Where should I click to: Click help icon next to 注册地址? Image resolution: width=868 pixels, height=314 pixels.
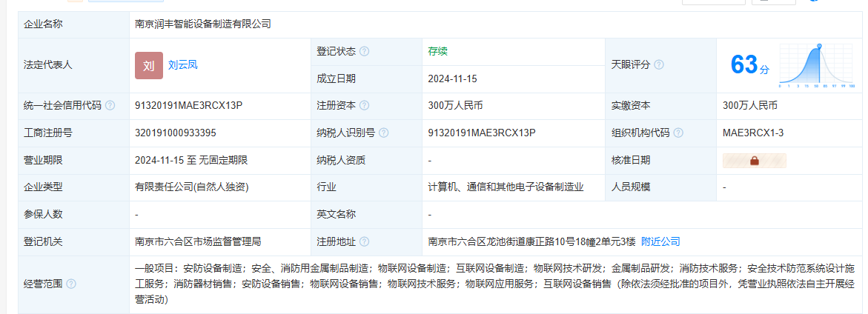click(364, 241)
